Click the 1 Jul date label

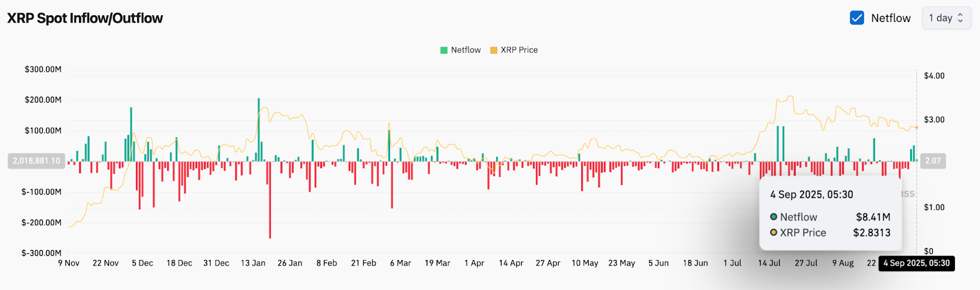point(732,263)
